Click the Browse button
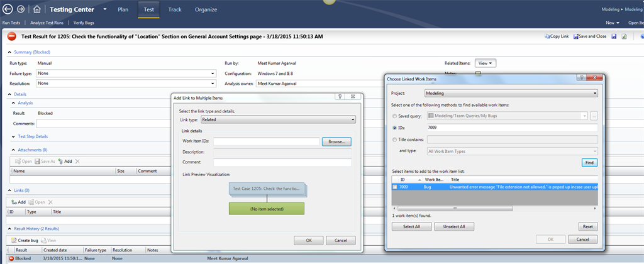This screenshot has height=264, width=644. 336,141
